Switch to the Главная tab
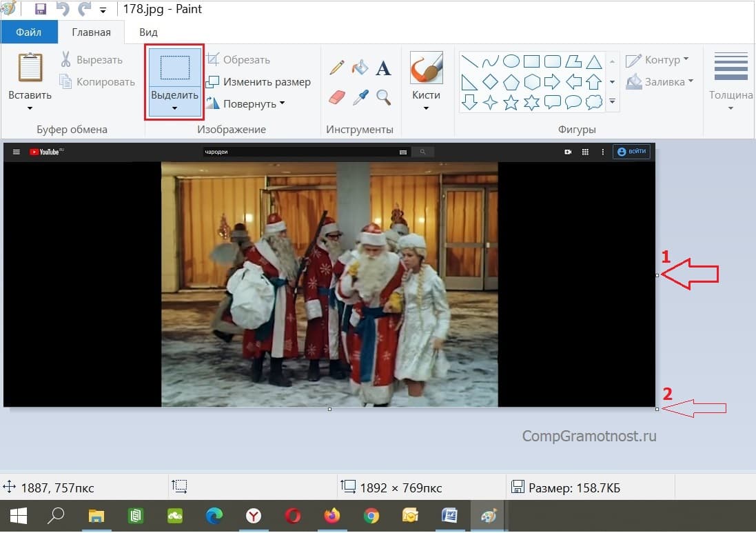Image resolution: width=756 pixels, height=533 pixels. click(x=91, y=32)
